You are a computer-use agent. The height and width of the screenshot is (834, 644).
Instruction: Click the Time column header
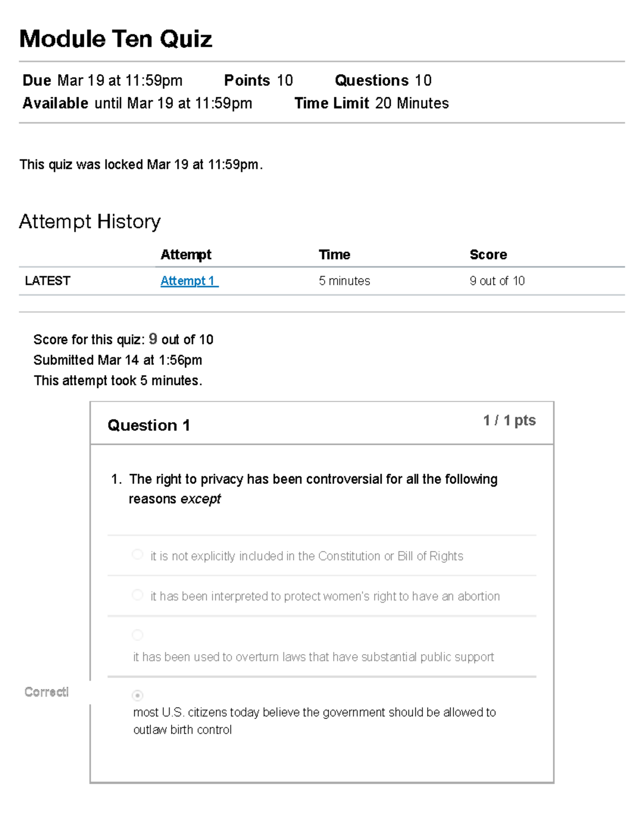point(335,255)
